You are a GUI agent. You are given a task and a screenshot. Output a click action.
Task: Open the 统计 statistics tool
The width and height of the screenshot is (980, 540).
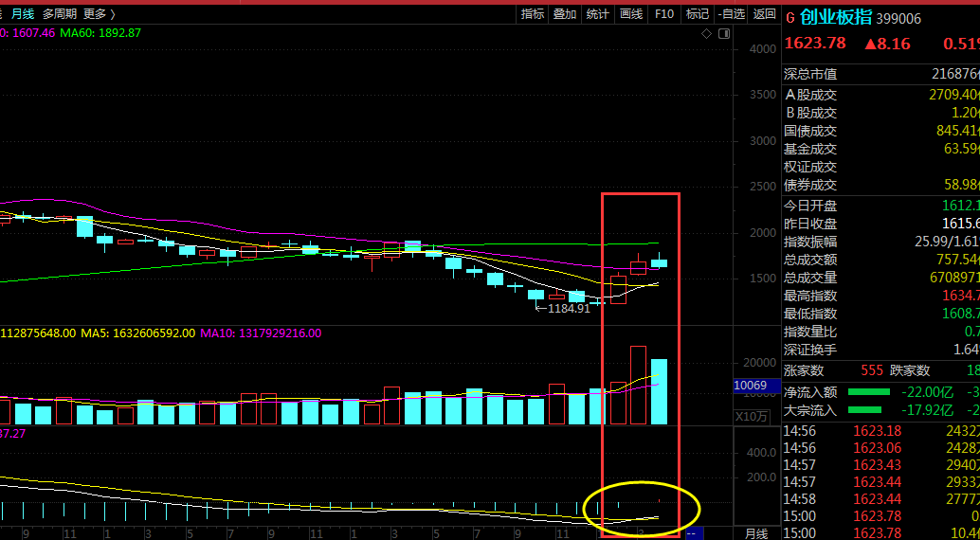597,14
